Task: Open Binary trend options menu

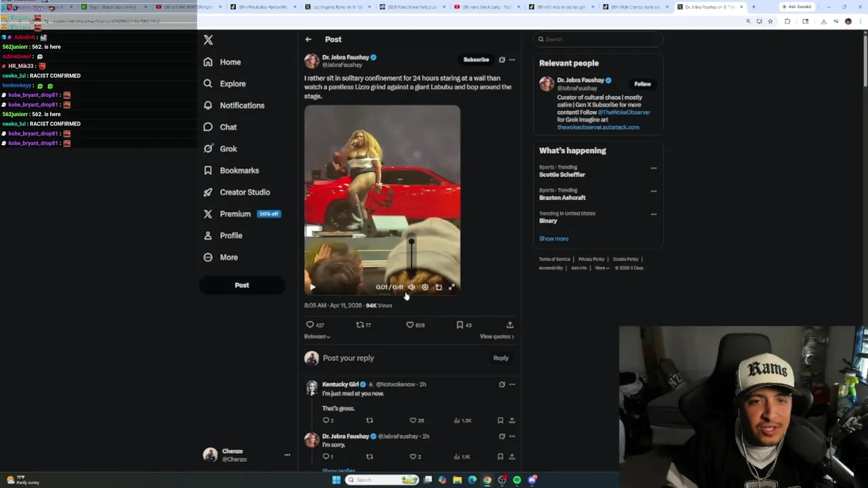Action: click(x=654, y=214)
